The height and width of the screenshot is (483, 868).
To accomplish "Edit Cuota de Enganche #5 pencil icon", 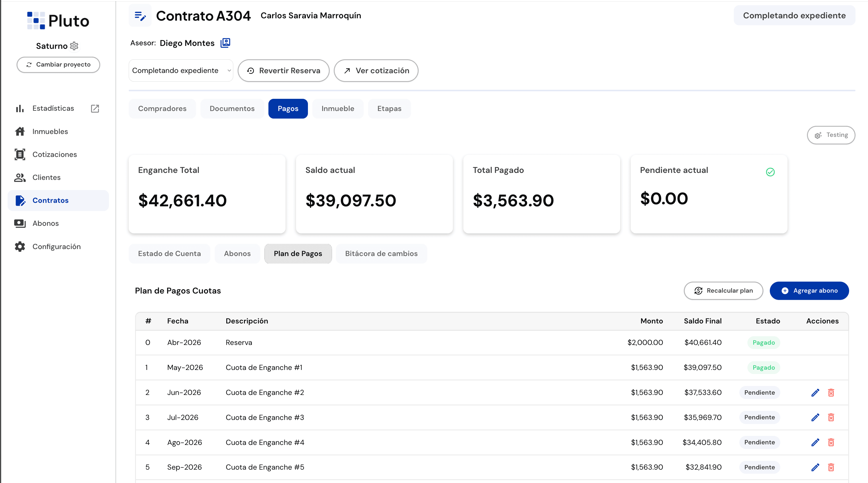I will [815, 467].
